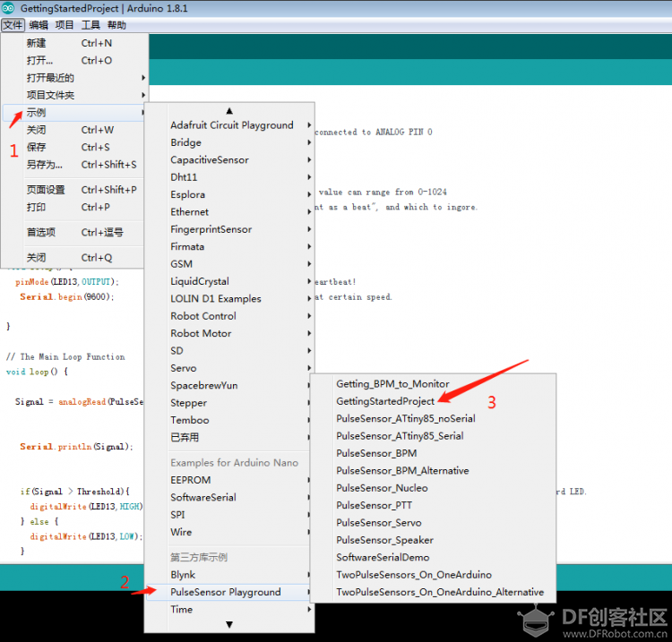Image resolution: width=672 pixels, height=642 pixels.
Task: Expand the 项目文件夹 submenu
Action: coord(73,95)
